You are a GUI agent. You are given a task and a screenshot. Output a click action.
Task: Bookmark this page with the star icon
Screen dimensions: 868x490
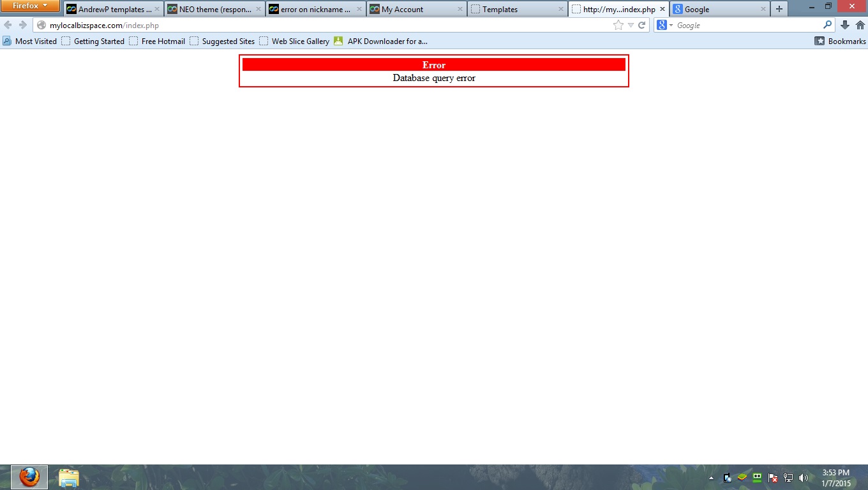[618, 26]
